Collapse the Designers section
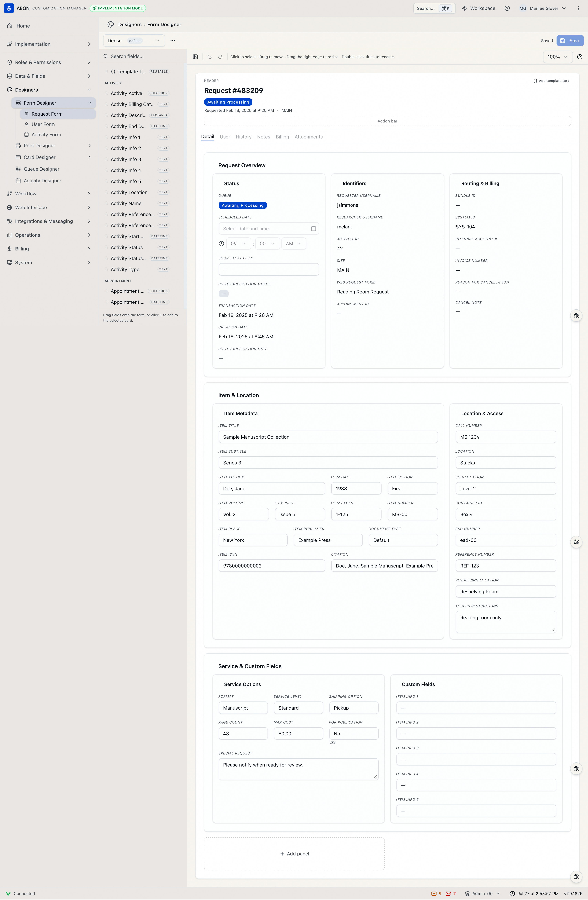Image resolution: width=588 pixels, height=900 pixels. point(50,90)
